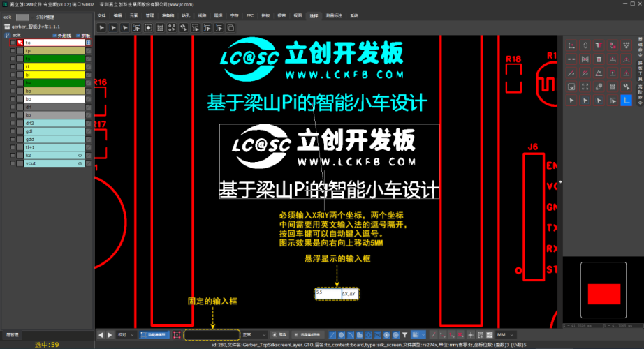Check the box for layer 'gdd'

[x=13, y=139]
